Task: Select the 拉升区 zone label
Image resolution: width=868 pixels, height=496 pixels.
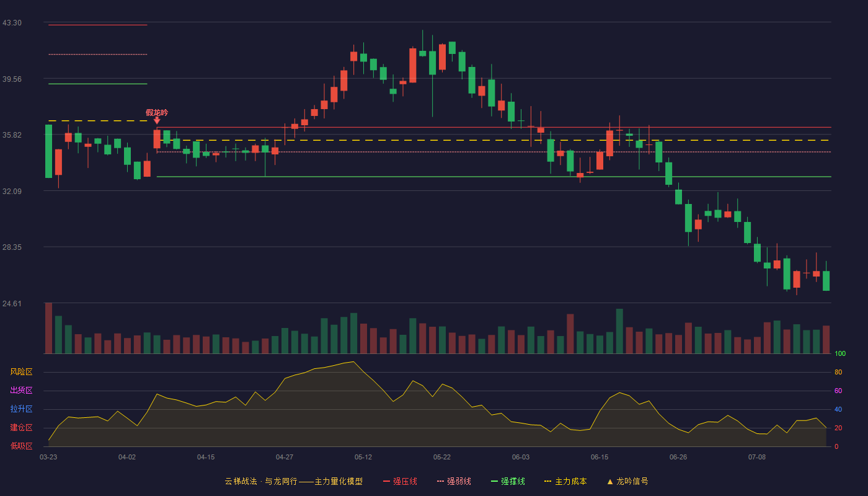Action: (21, 409)
